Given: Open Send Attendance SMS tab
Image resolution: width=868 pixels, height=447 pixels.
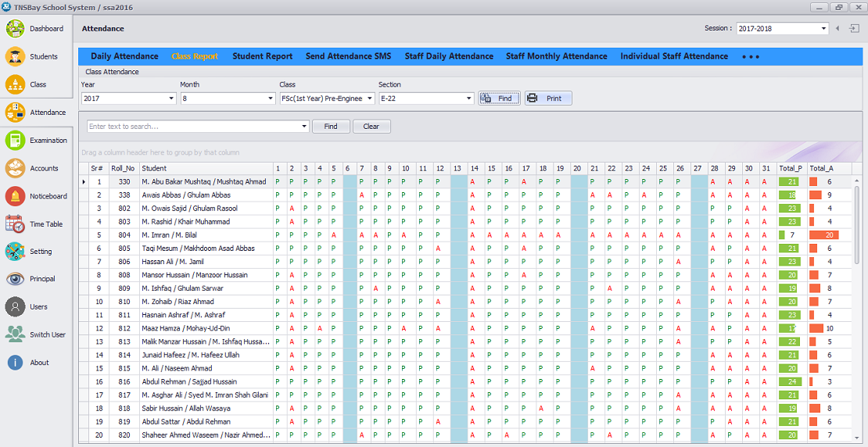Looking at the screenshot, I should tap(348, 56).
